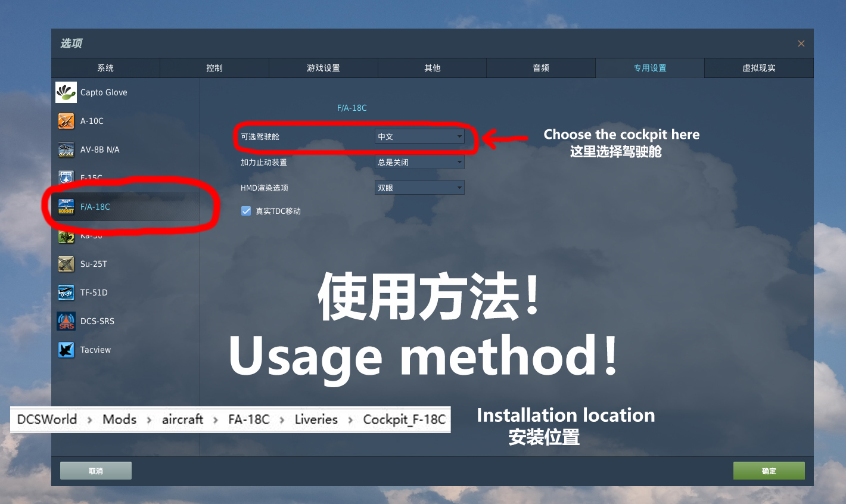The width and height of the screenshot is (846, 504).
Task: Select the Tacview module icon
Action: click(x=66, y=350)
